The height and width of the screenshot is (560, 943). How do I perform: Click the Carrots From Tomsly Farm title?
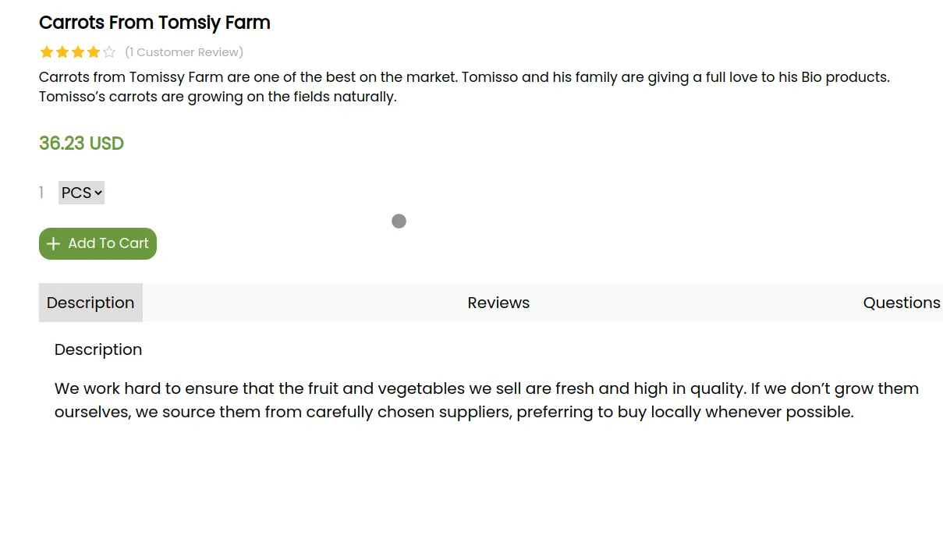(x=154, y=23)
